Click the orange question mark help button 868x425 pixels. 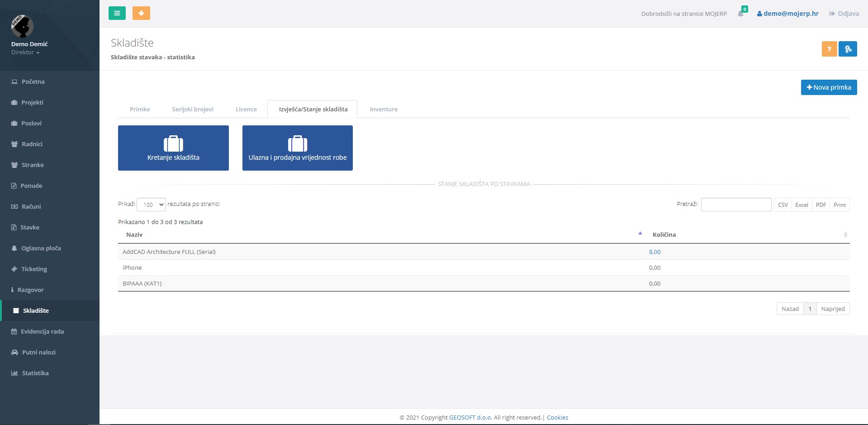tap(829, 49)
